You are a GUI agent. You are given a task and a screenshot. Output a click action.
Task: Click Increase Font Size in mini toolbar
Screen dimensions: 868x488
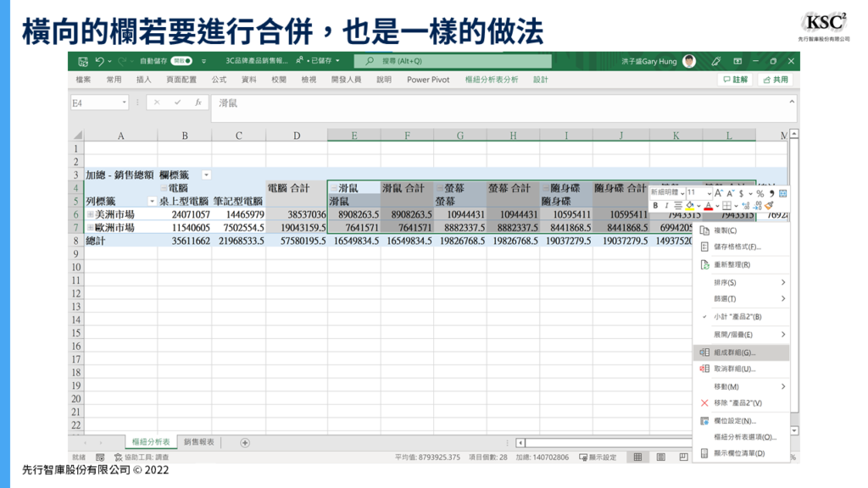point(718,193)
